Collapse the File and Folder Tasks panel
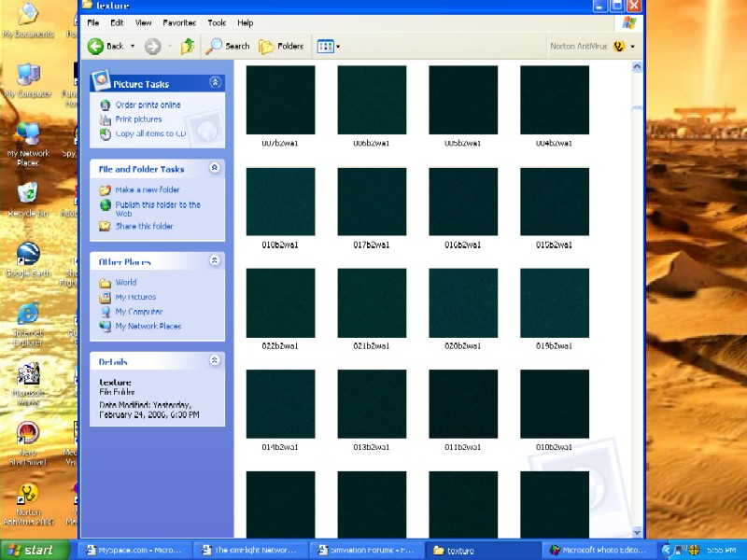Viewport: 747px width, 560px height. point(215,168)
